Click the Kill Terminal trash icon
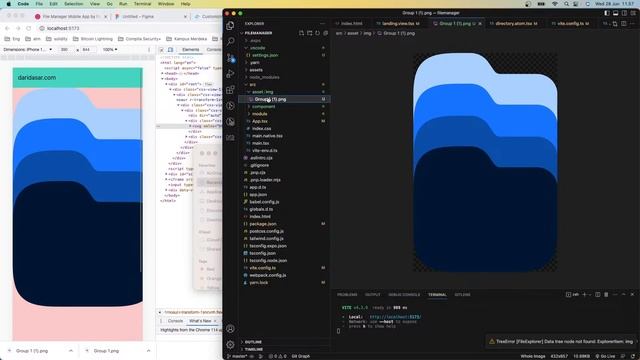Viewport: 640px width, 360px height. (606, 294)
